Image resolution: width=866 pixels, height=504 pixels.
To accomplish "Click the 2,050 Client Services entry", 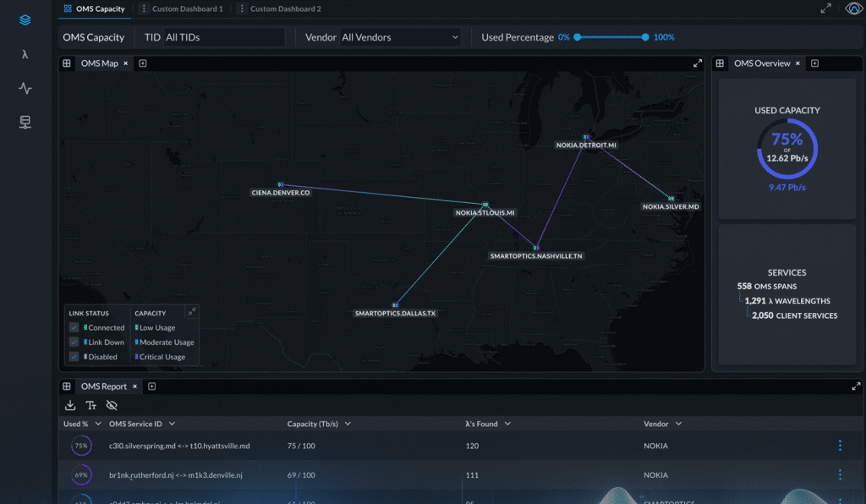I will [794, 315].
